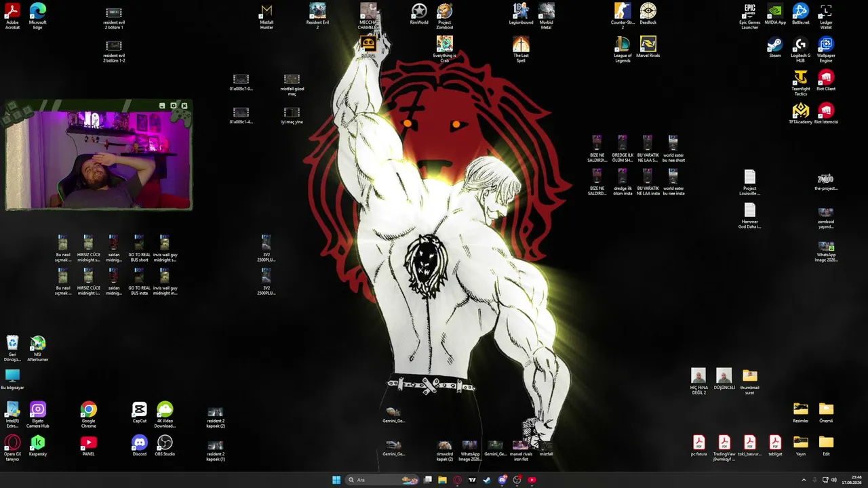Launch Microsoft Edge from the desktop
Viewport: 868px width, 488px height.
point(38,16)
